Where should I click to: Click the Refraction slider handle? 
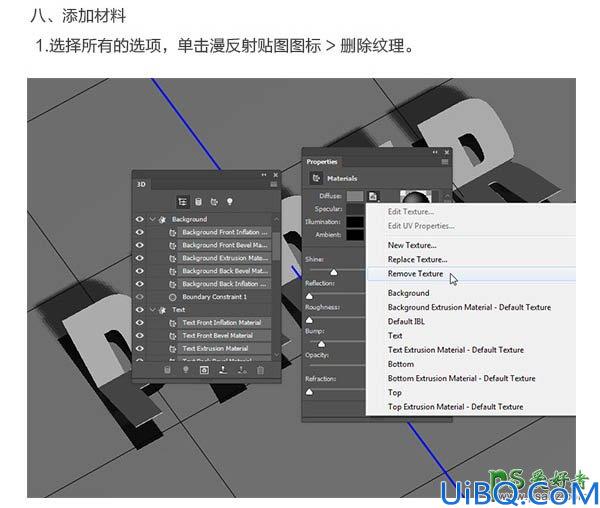click(309, 392)
